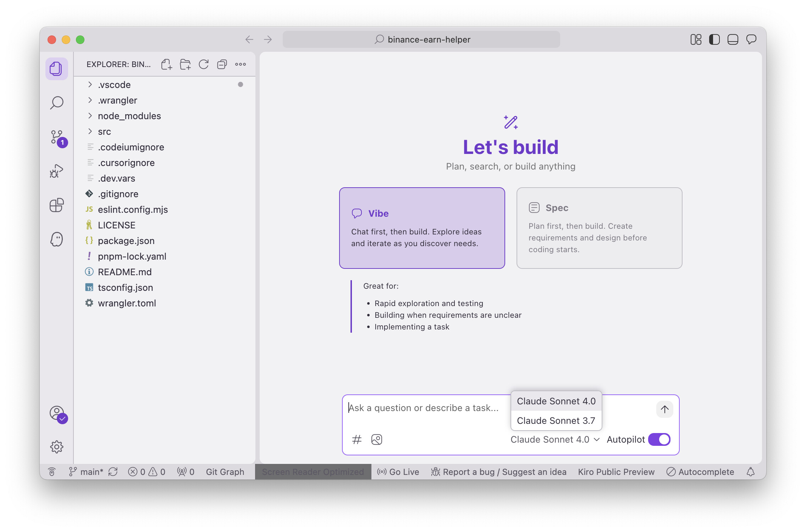Screen dimensions: 806x532
Task: Open the Manage settings gear
Action: [x=56, y=447]
